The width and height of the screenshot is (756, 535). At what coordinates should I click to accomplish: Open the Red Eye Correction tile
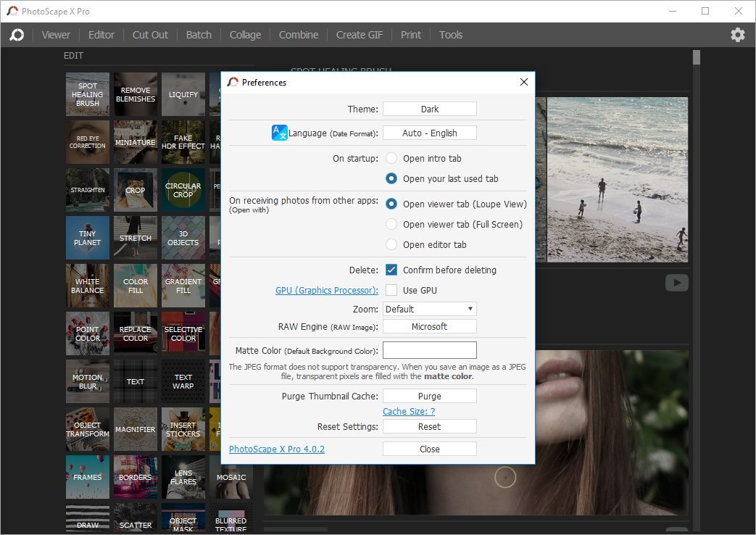tap(87, 142)
